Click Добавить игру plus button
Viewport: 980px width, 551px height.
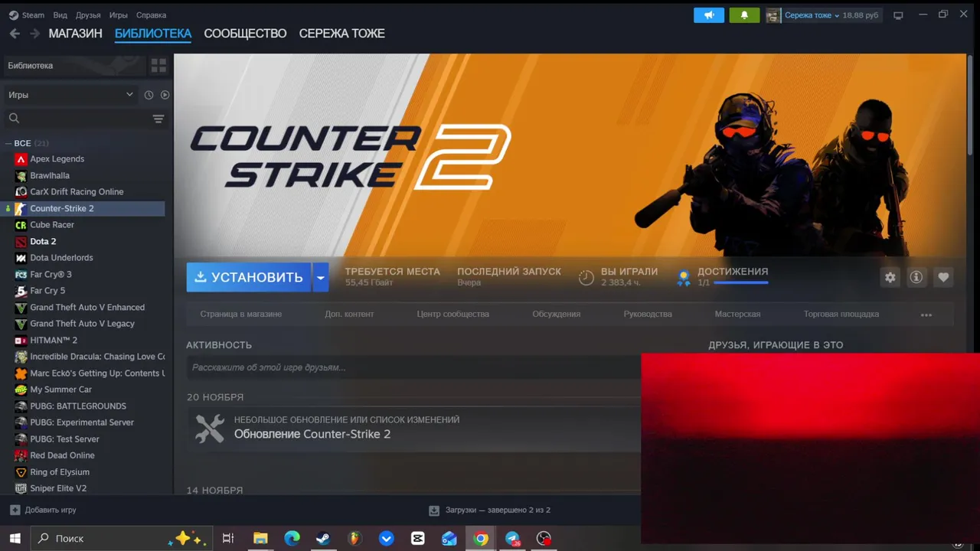(43, 510)
